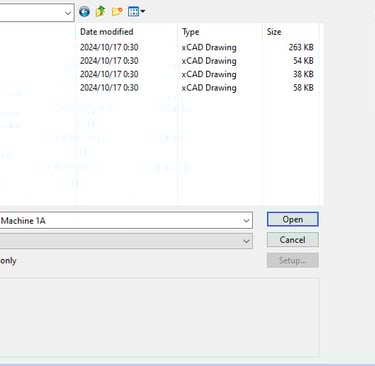Expand the file name dropdown arrow
The height and width of the screenshot is (366, 375).
(x=246, y=220)
